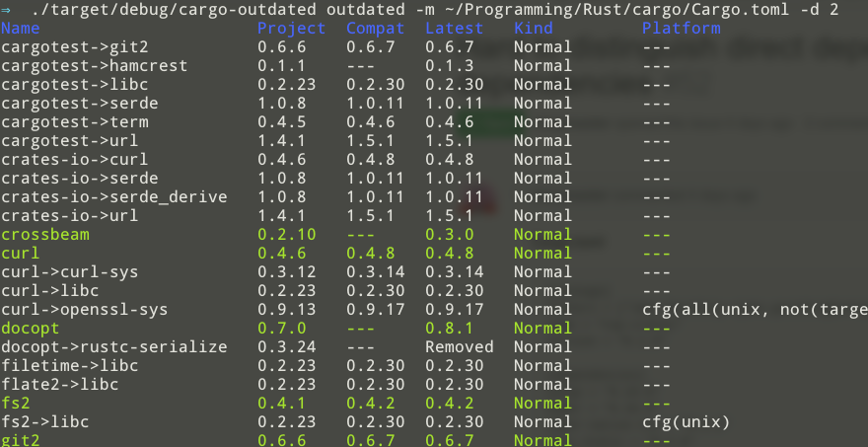
Task: Click the Kind value Normal for docopt
Action: coord(543,329)
